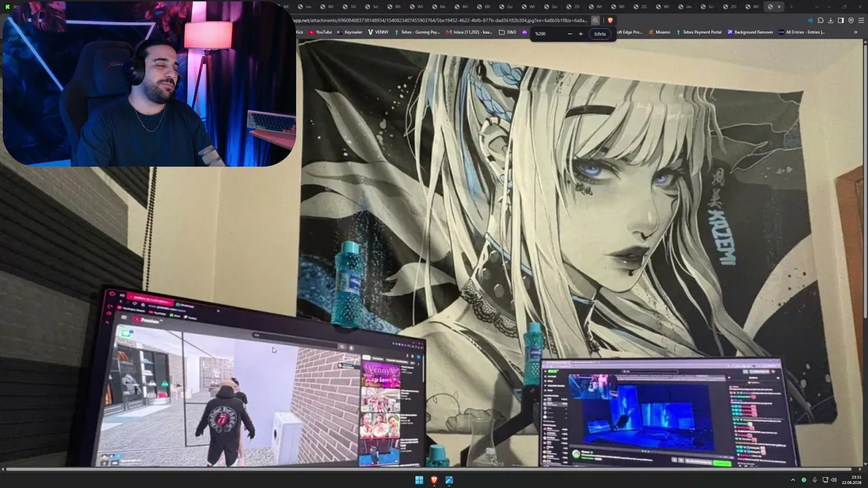Open the Photos app taskbar icon

coord(449,481)
